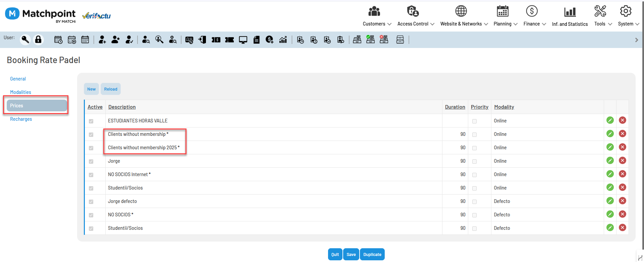644x262 pixels.
Task: Click the statistics chart toolbar icon
Action: pos(283,40)
